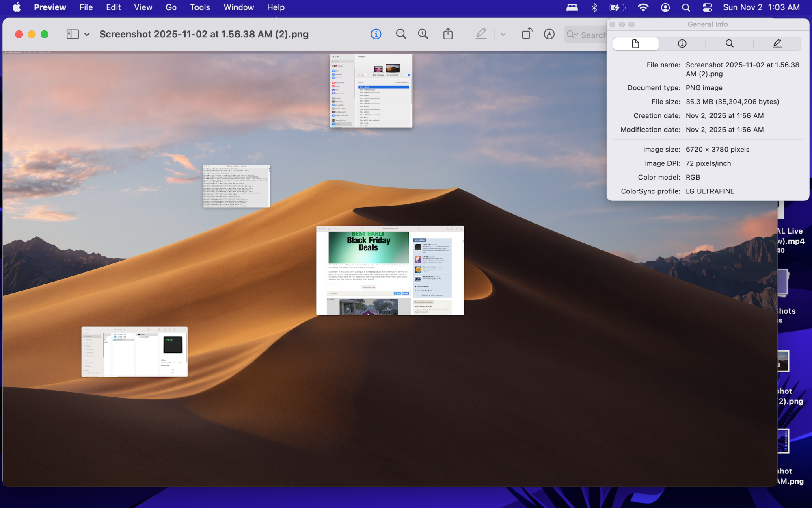Toggle the sidebar visibility
The image size is (812, 508).
[x=72, y=34]
